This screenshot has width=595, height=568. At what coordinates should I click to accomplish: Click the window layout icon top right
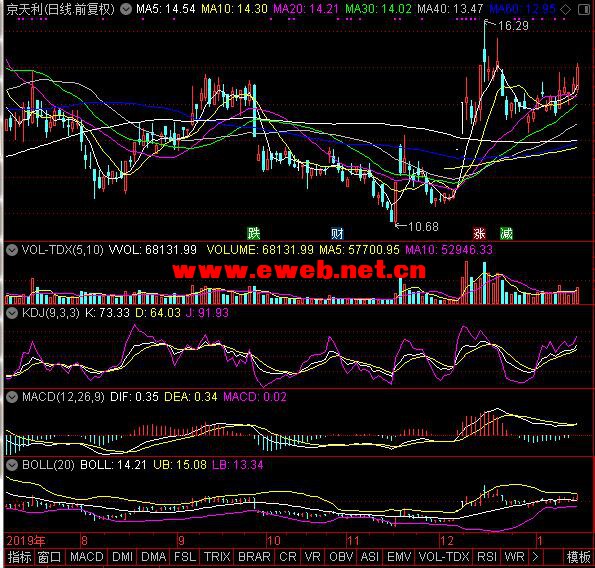(583, 9)
